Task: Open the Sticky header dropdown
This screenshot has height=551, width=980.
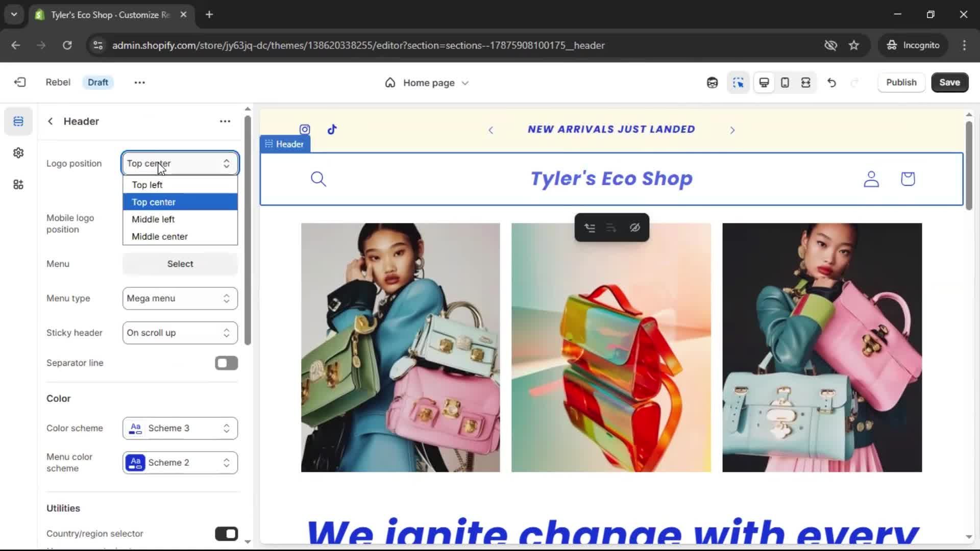Action: [180, 333]
